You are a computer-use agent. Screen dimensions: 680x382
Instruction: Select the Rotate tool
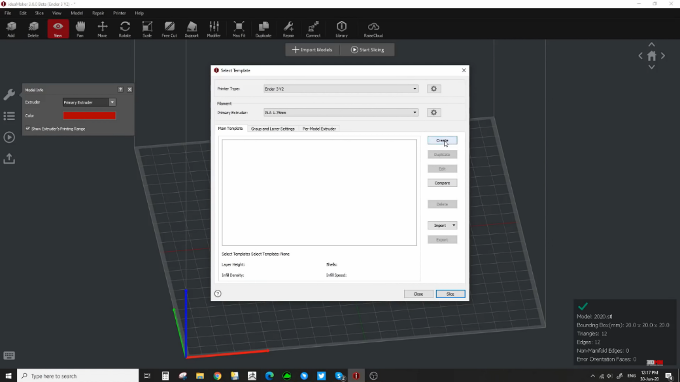coord(125,29)
